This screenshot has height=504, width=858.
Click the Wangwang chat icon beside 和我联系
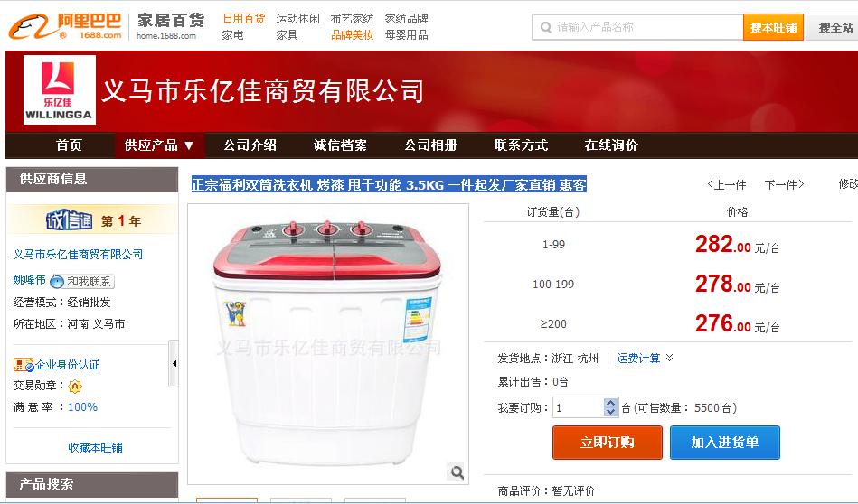point(57,282)
